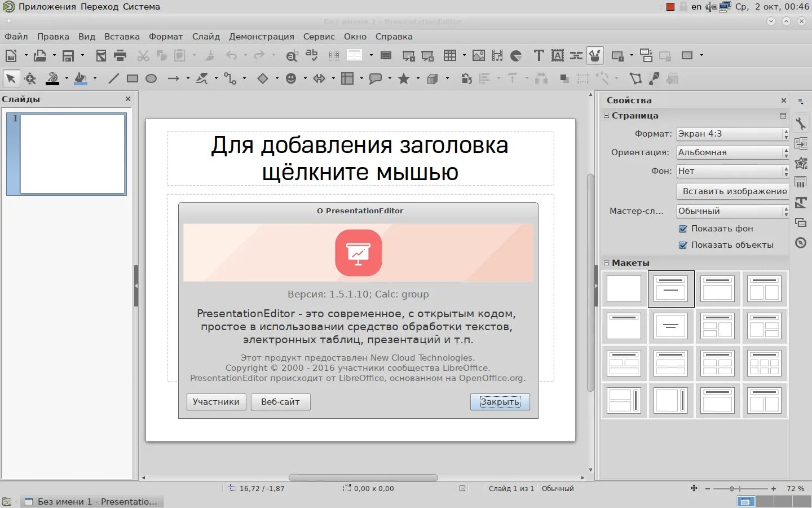Insert audio or video icon

[x=497, y=55]
